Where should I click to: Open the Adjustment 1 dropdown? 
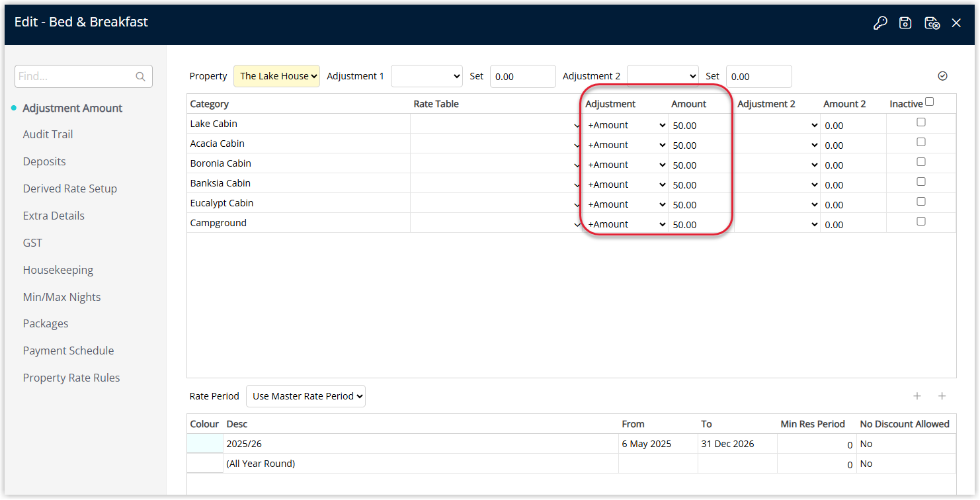pyautogui.click(x=427, y=76)
